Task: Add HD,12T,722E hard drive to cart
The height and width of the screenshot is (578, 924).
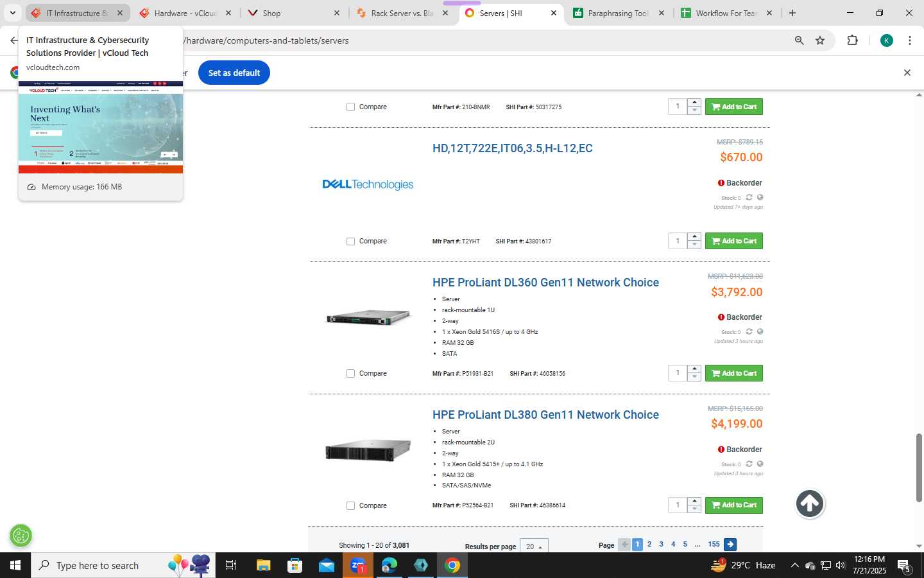Action: pyautogui.click(x=734, y=241)
